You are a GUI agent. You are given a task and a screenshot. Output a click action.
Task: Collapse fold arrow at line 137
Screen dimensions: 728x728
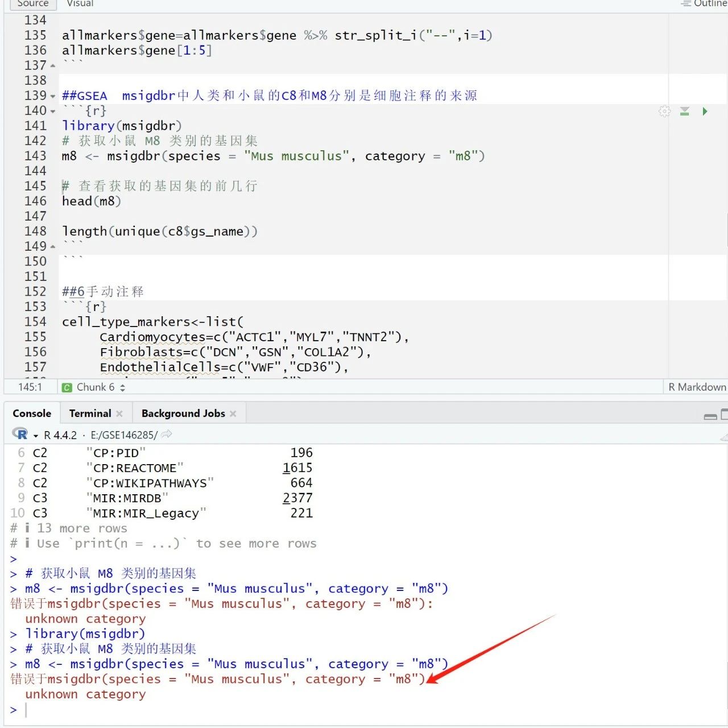click(53, 66)
